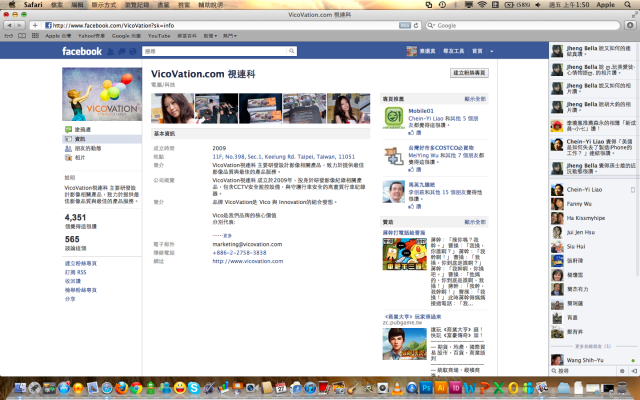The image size is (640, 400).
Task: Open the 訂閱 RSS sidebar link
Action: [76, 272]
